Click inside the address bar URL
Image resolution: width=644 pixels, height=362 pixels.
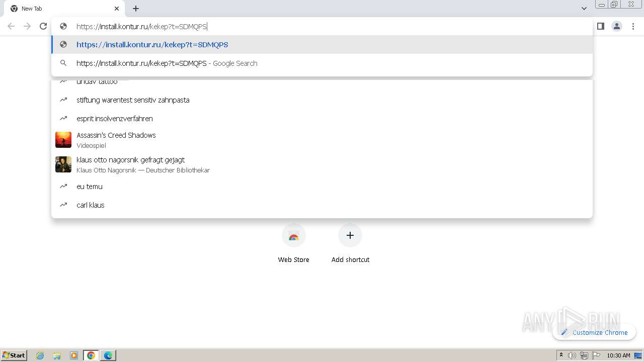pos(142,27)
